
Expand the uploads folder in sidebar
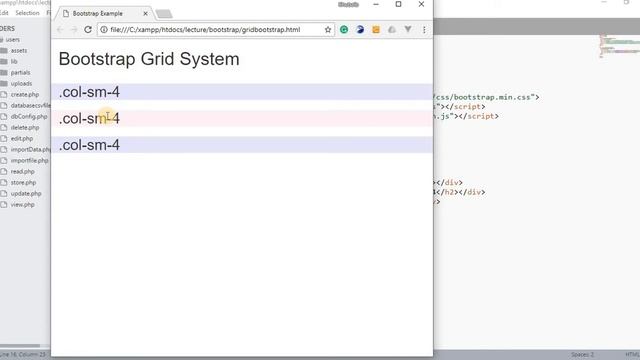tap(21, 84)
